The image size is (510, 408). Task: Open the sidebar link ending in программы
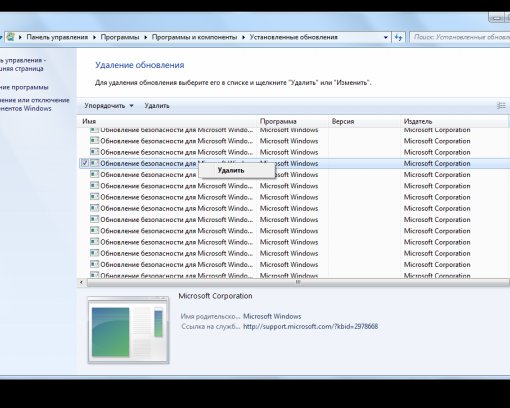24,87
